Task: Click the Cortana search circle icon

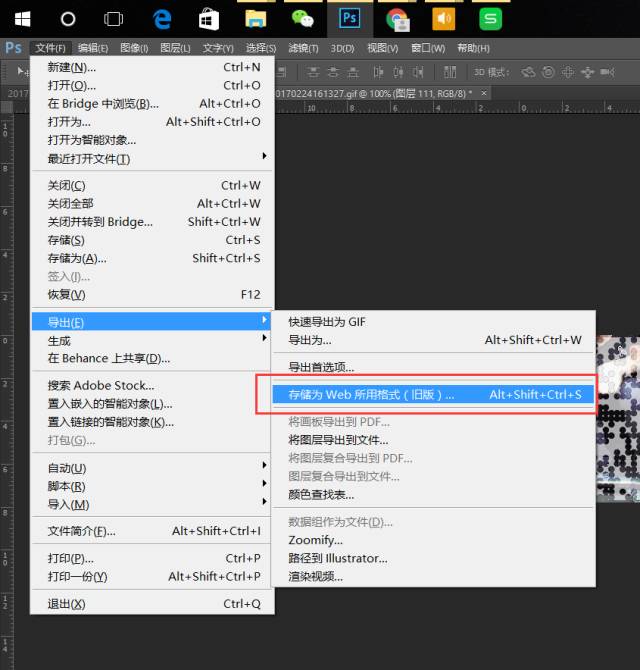Action: (68, 18)
